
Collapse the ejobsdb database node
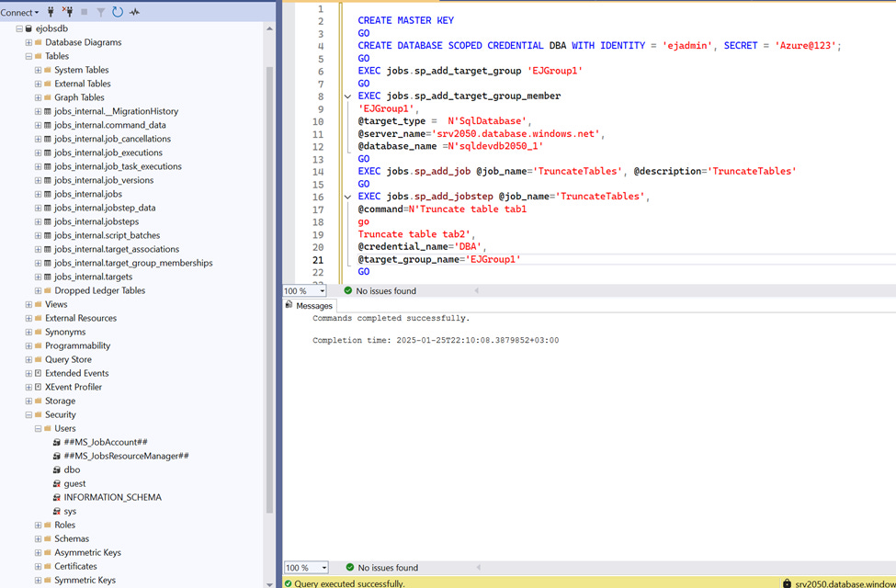coord(19,28)
